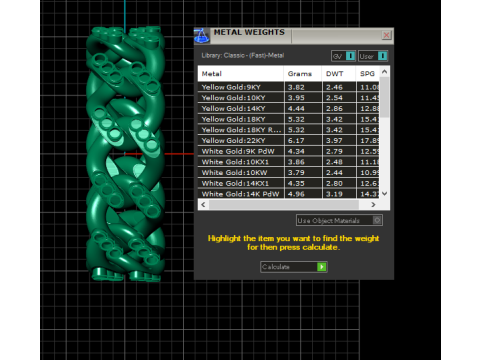The height and width of the screenshot is (360, 480).
Task: Click the Library: Classic - (Fast)-Metal label
Action: (243, 55)
